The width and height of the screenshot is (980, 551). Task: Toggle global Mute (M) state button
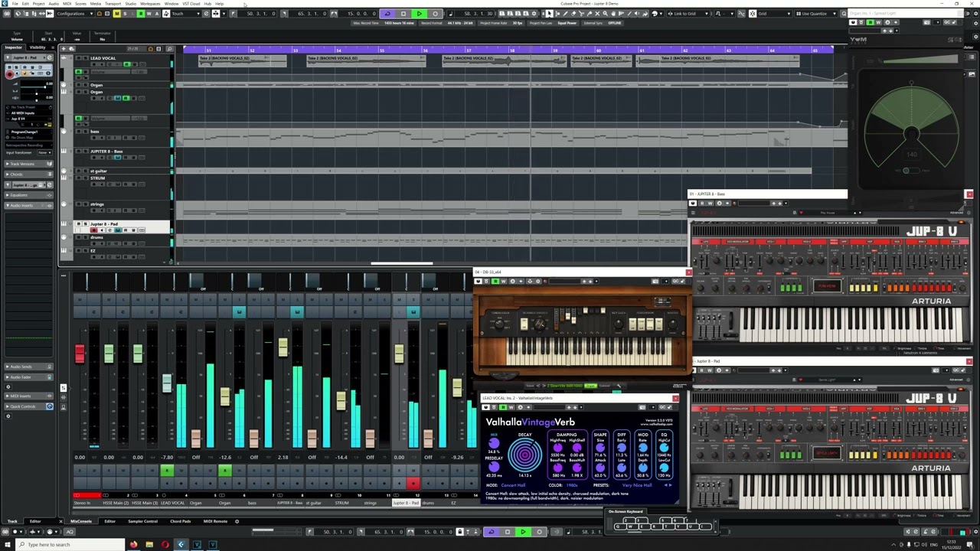click(x=116, y=14)
